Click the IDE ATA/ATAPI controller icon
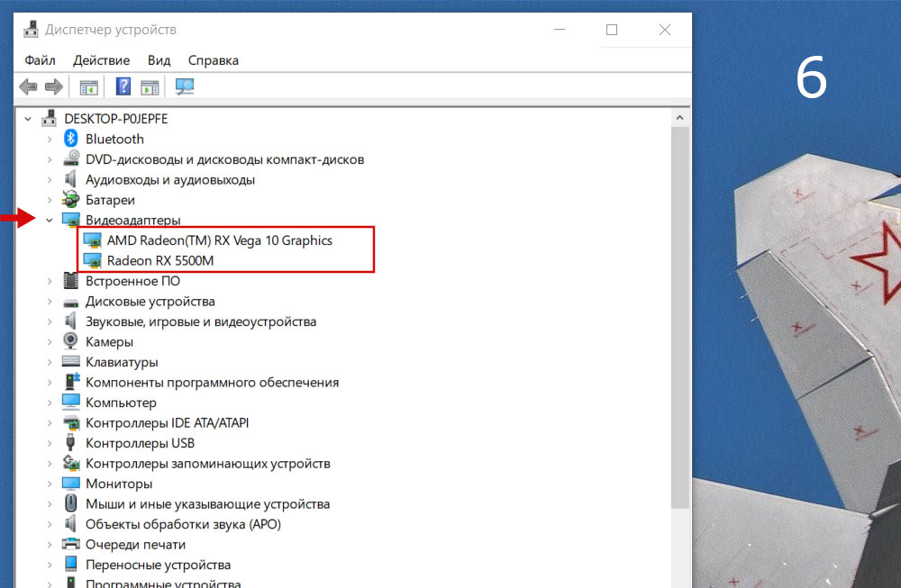 71,422
